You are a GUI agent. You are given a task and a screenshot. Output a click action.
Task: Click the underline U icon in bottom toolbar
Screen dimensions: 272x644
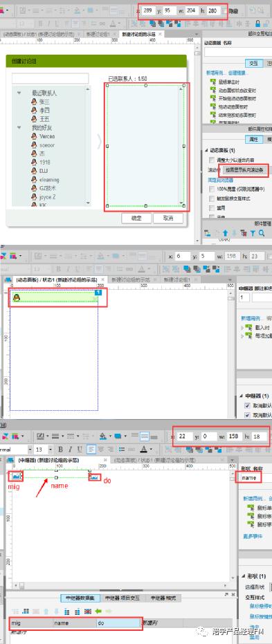[80, 450]
